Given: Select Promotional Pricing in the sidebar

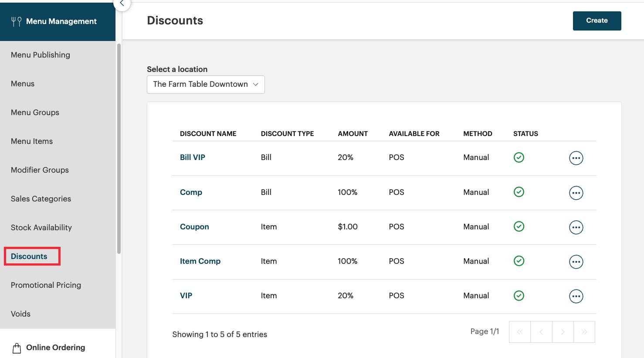Looking at the screenshot, I should (45, 285).
